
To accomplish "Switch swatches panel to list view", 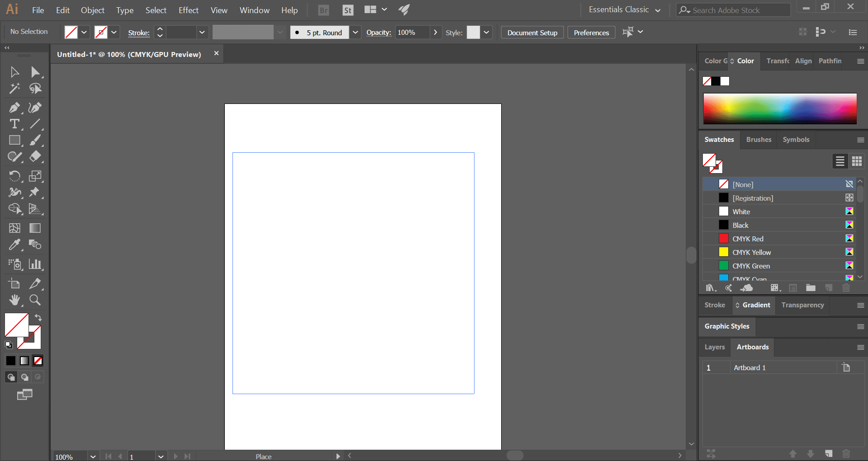I will click(840, 161).
